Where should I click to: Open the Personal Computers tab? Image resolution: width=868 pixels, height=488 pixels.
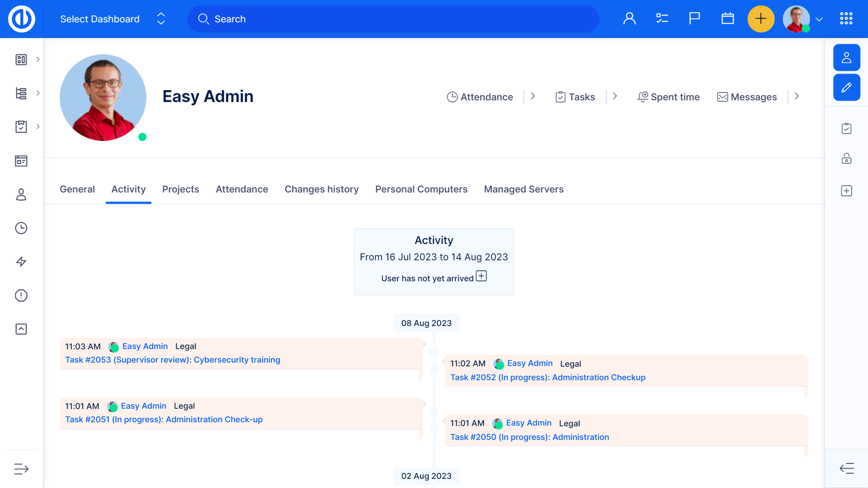coord(421,189)
